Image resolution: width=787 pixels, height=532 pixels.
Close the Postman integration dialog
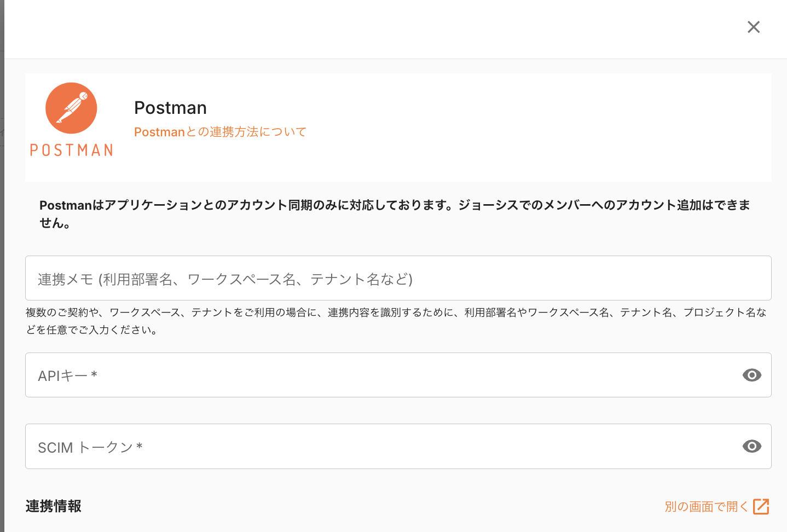[754, 27]
